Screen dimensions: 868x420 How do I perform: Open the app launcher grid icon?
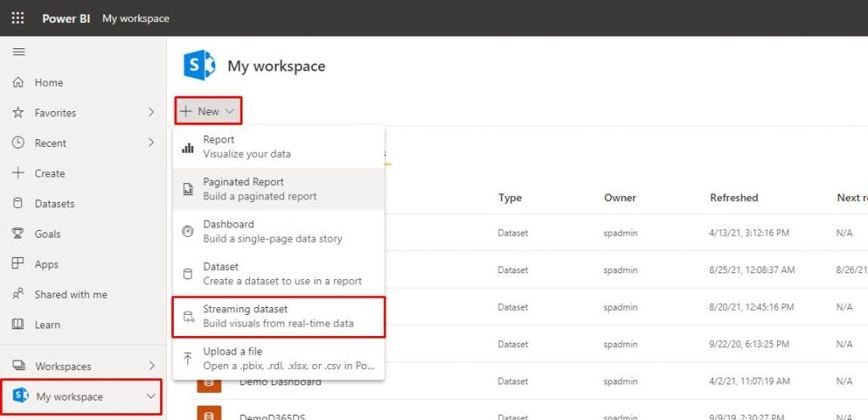pyautogui.click(x=18, y=19)
